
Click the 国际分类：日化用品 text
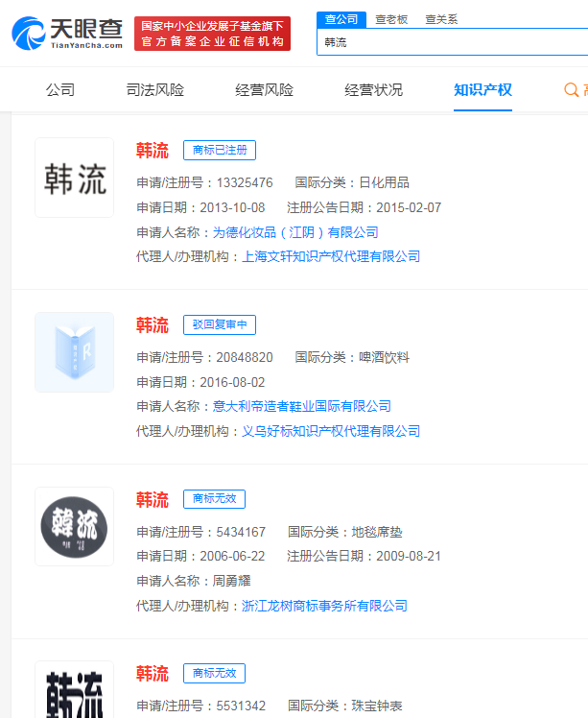(352, 182)
